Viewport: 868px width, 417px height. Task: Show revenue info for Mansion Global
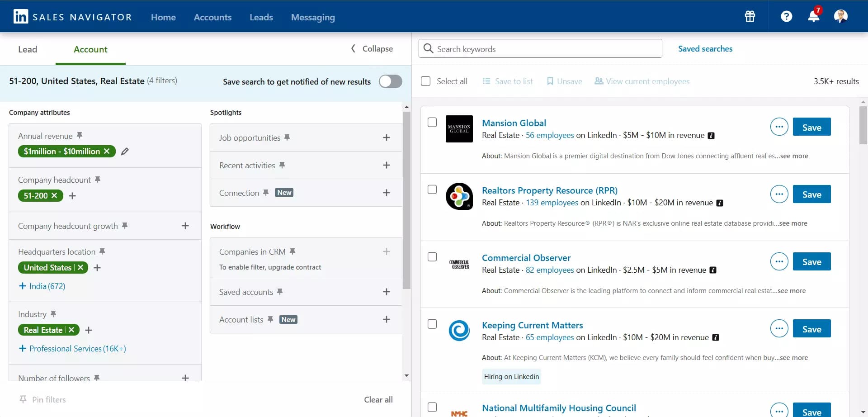click(711, 136)
